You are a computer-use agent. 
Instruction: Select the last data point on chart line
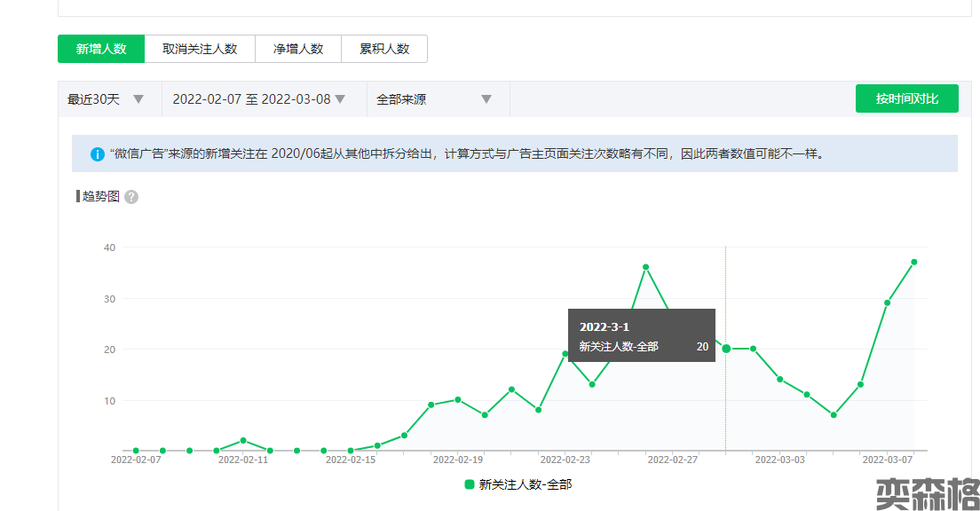[x=914, y=262]
